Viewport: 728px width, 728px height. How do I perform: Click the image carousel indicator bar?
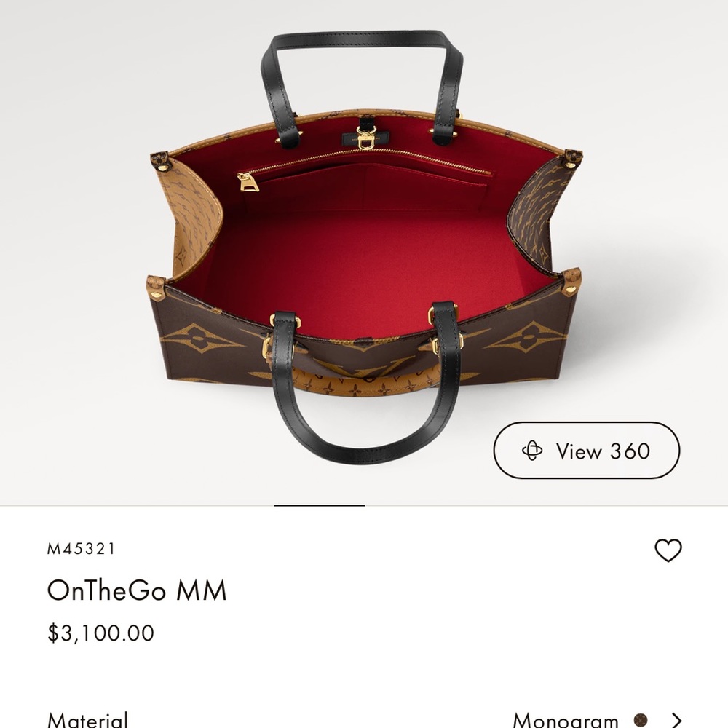click(319, 505)
